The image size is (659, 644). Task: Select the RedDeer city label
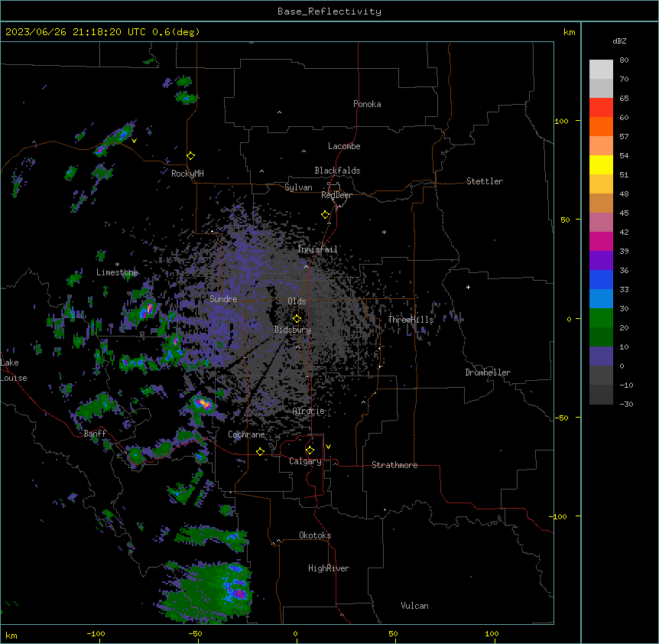336,195
